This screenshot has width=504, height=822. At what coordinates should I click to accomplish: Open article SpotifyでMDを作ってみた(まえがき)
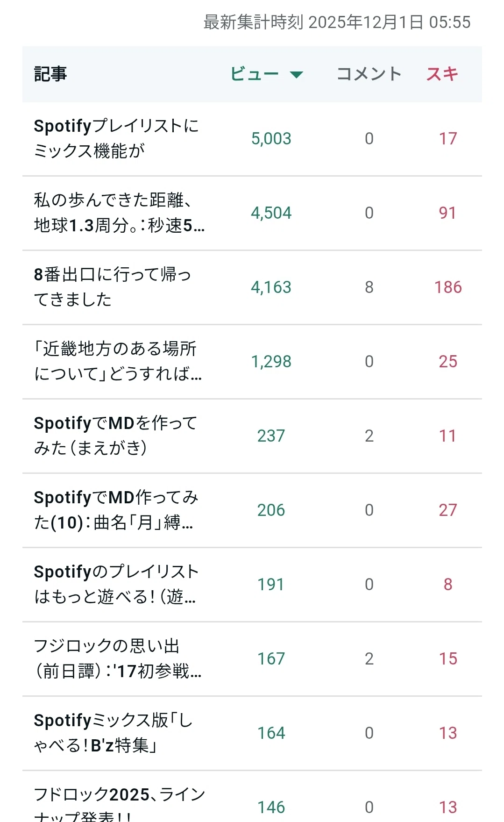(x=116, y=436)
